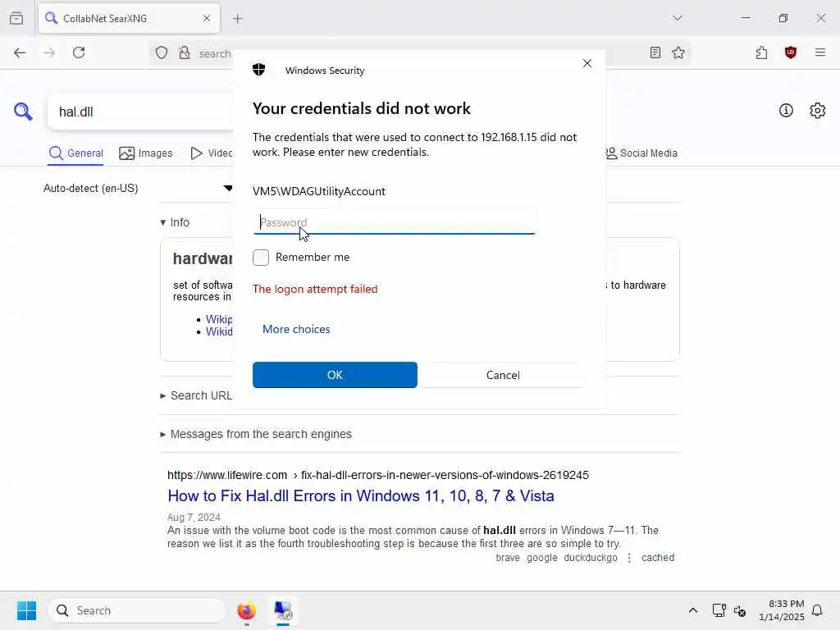Open the Firefox View tab icon
This screenshot has width=840, height=630.
(16, 18)
